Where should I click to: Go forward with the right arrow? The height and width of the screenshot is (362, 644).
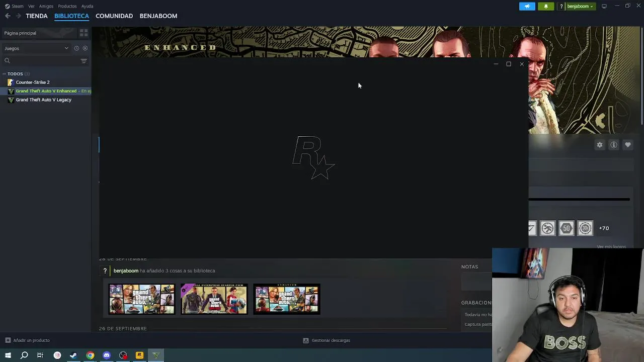18,16
